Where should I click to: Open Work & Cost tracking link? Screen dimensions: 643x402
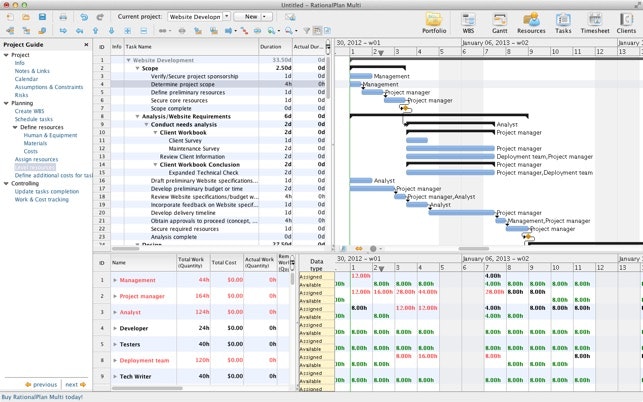click(41, 200)
